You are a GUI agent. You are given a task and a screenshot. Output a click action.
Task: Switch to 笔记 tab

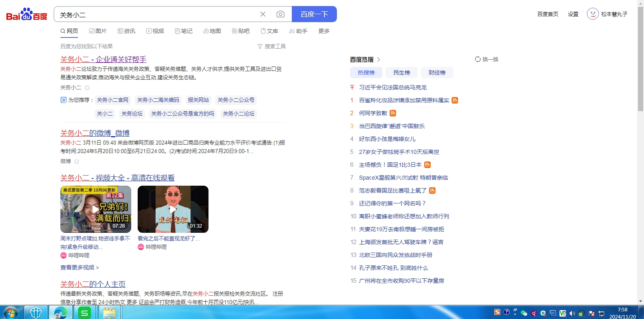coord(184,31)
